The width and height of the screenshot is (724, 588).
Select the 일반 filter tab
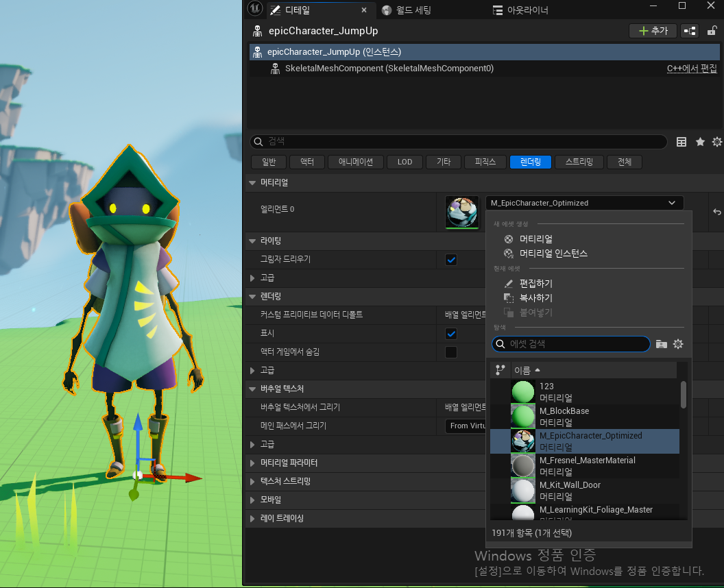(269, 162)
